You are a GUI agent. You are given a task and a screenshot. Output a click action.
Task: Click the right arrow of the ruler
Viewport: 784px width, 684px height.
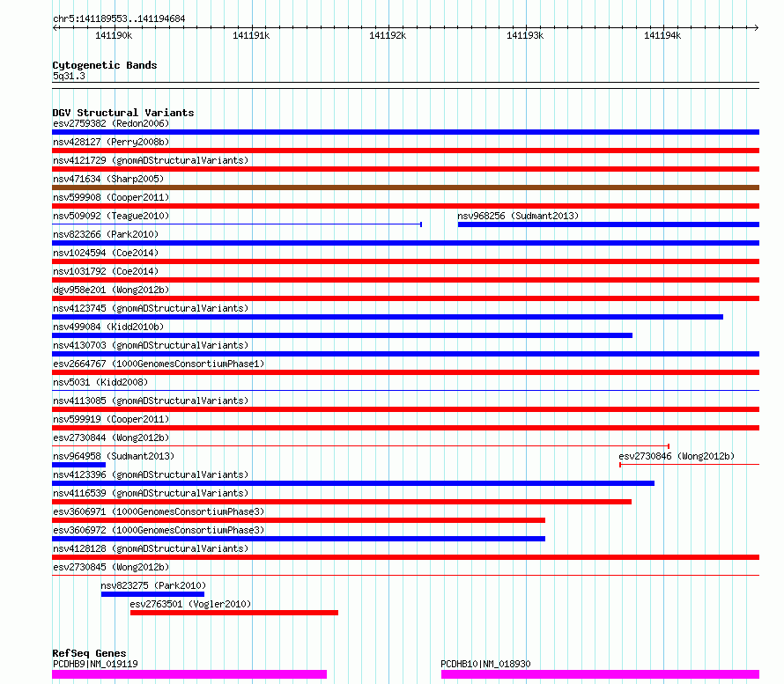click(757, 27)
